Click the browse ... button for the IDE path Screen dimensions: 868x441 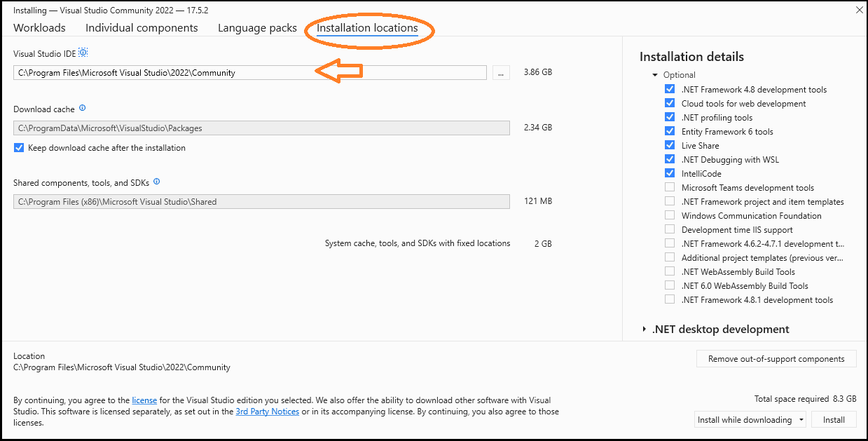click(500, 72)
